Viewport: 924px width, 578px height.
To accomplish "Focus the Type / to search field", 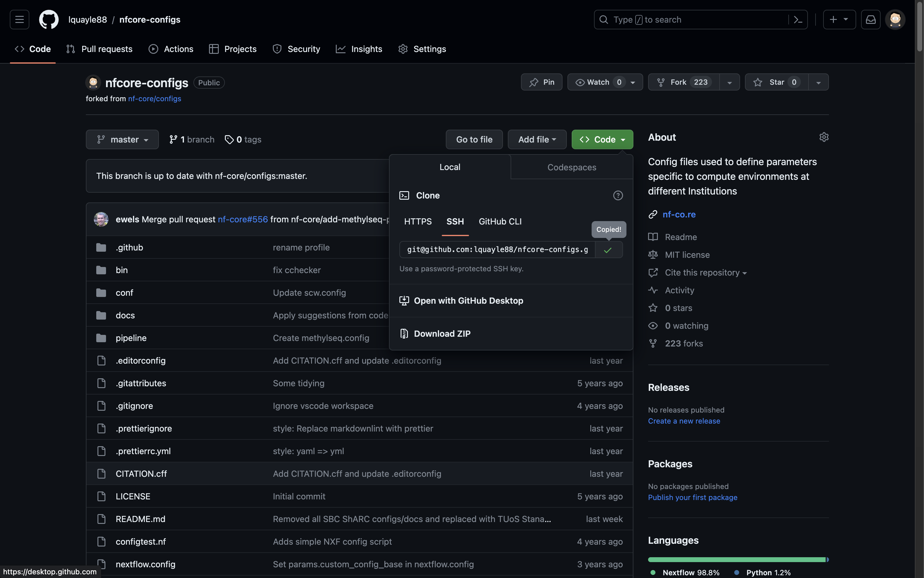I will [x=701, y=20].
